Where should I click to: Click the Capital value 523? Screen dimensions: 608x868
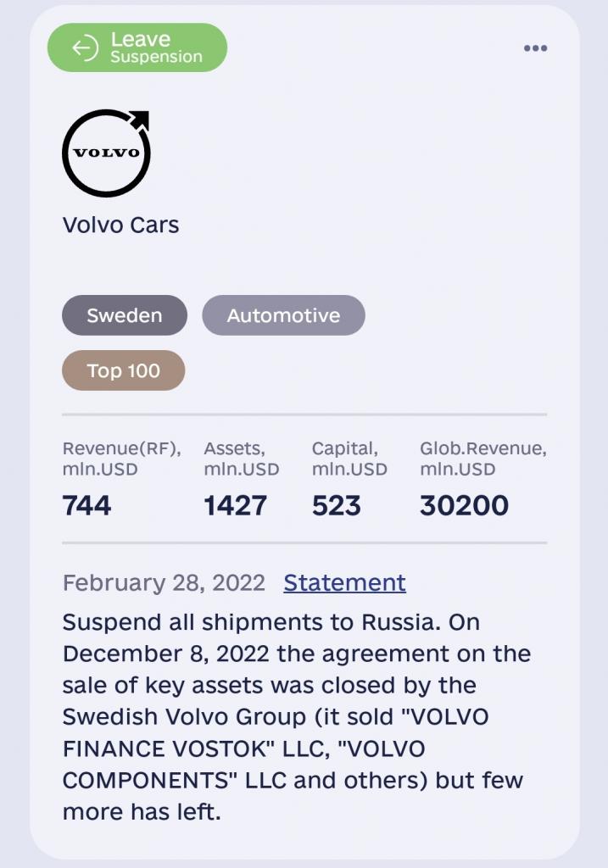pyautogui.click(x=336, y=505)
